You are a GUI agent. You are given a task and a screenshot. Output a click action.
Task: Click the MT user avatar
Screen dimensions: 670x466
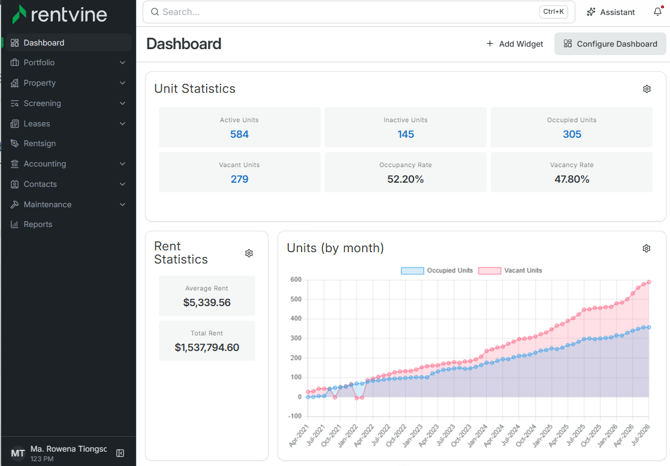coord(18,453)
